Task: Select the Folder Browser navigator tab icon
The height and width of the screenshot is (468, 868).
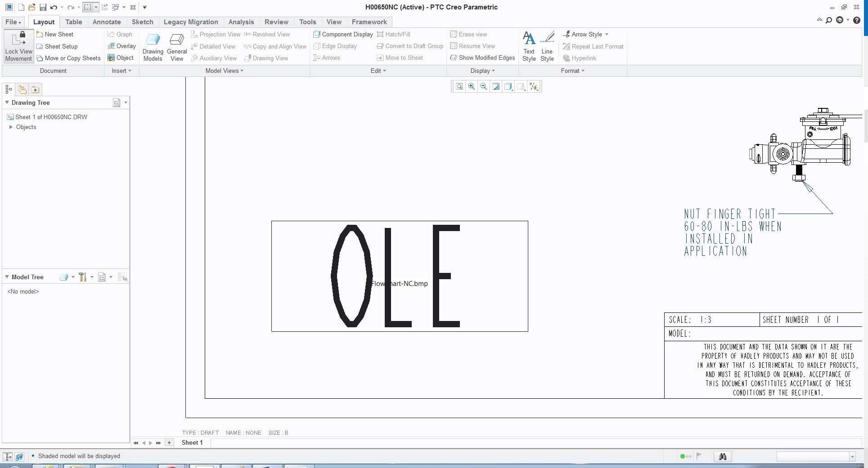Action: coord(22,89)
